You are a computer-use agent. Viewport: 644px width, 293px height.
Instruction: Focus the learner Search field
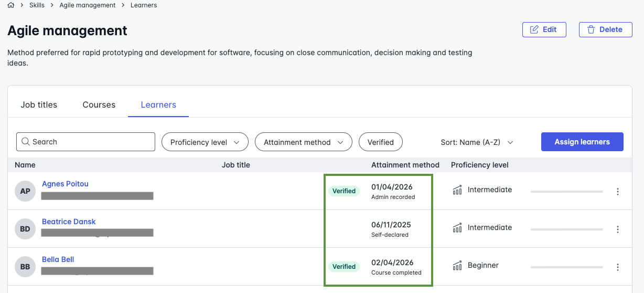tap(85, 142)
